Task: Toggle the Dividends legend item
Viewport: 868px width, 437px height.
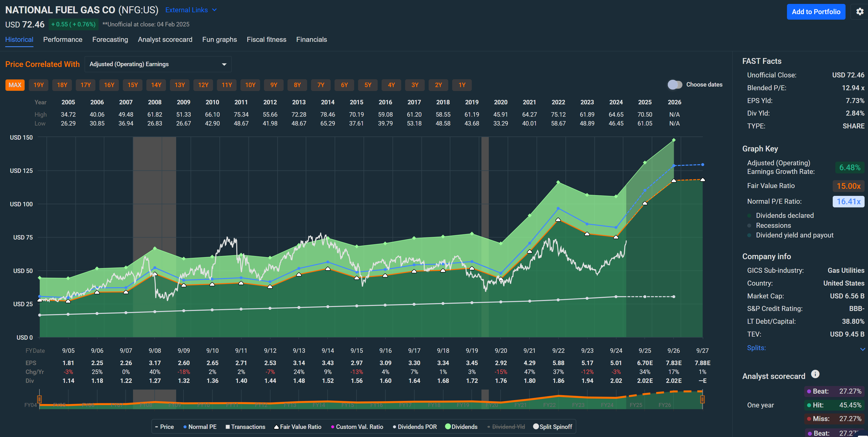Action: click(x=461, y=427)
